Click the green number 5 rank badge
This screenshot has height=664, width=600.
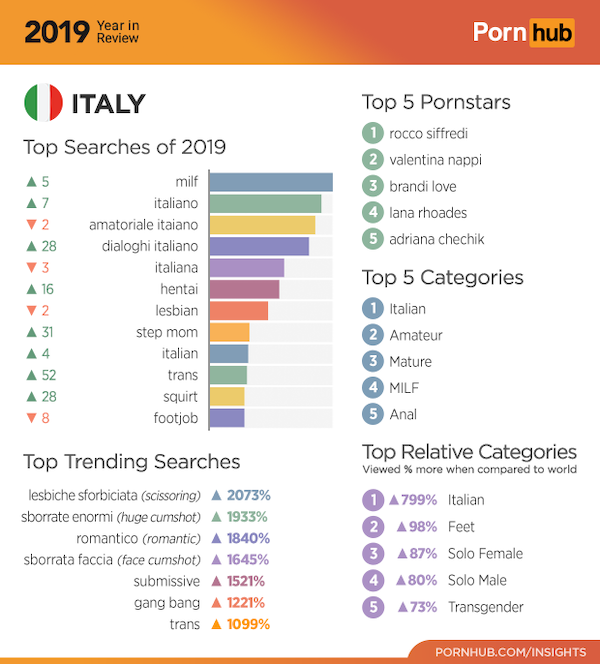(x=372, y=238)
